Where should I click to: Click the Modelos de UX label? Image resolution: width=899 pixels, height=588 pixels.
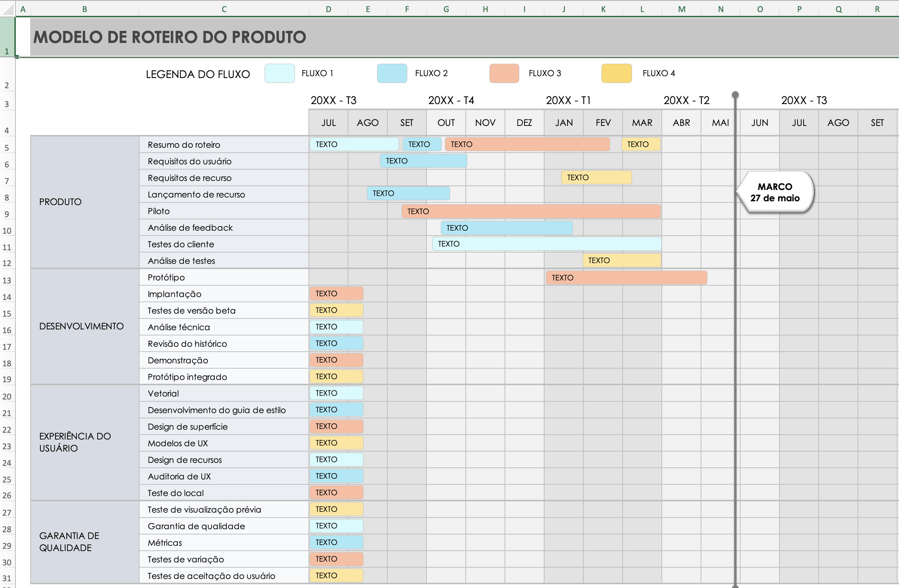(x=178, y=443)
